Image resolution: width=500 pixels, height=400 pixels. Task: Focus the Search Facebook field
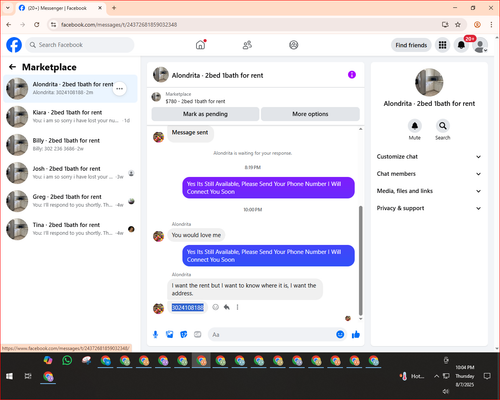click(x=80, y=45)
